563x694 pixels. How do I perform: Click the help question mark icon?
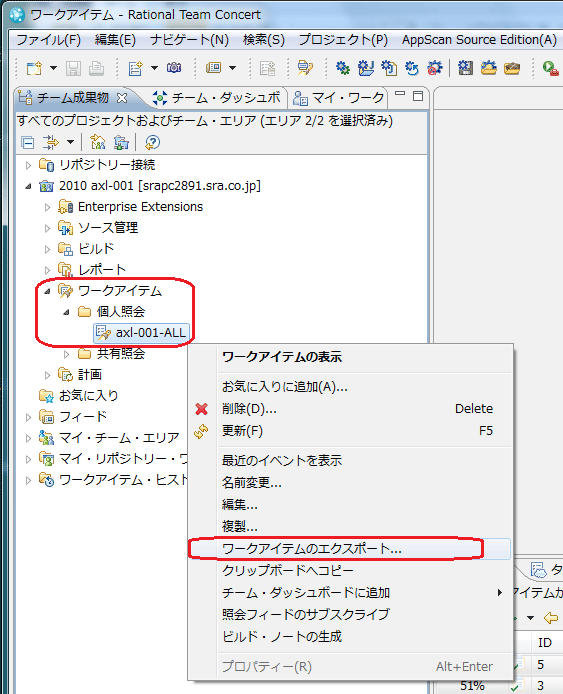point(152,143)
